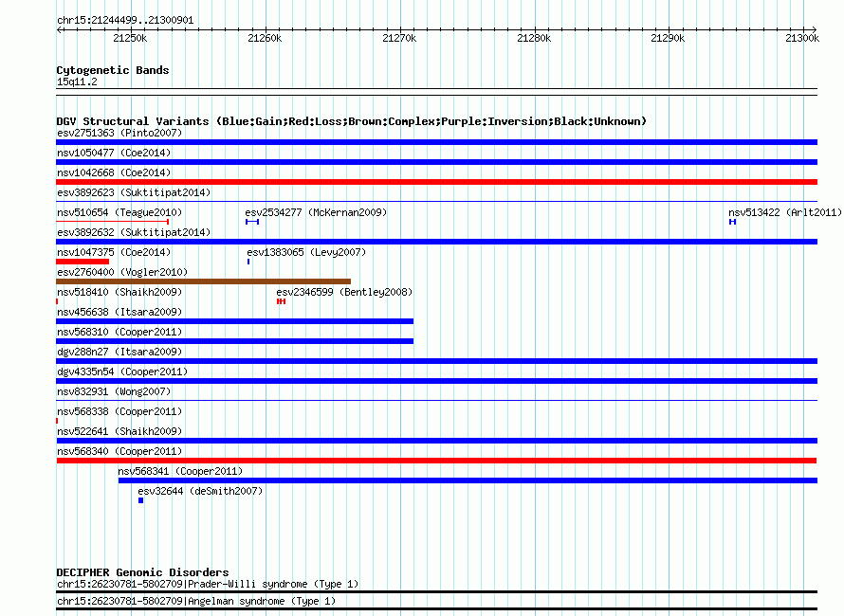Select the blue bar for dgv288n27
This screenshot has height=616, width=844.
click(x=436, y=361)
